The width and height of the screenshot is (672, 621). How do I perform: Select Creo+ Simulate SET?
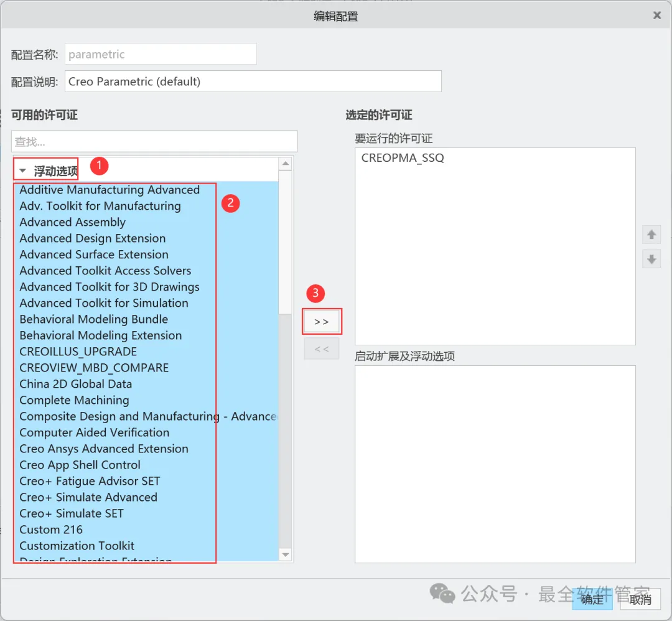(146, 513)
